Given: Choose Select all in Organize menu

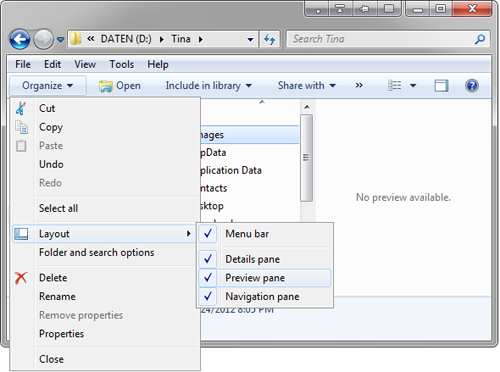Looking at the screenshot, I should coord(106,208).
